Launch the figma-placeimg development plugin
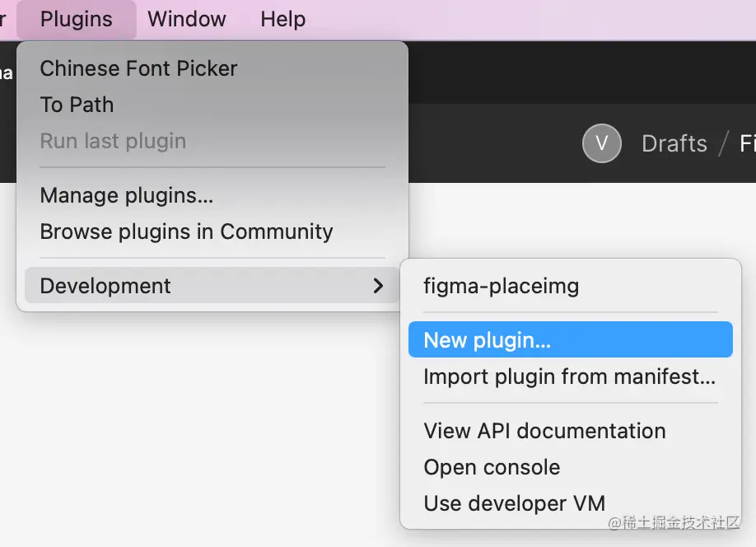 pos(501,286)
